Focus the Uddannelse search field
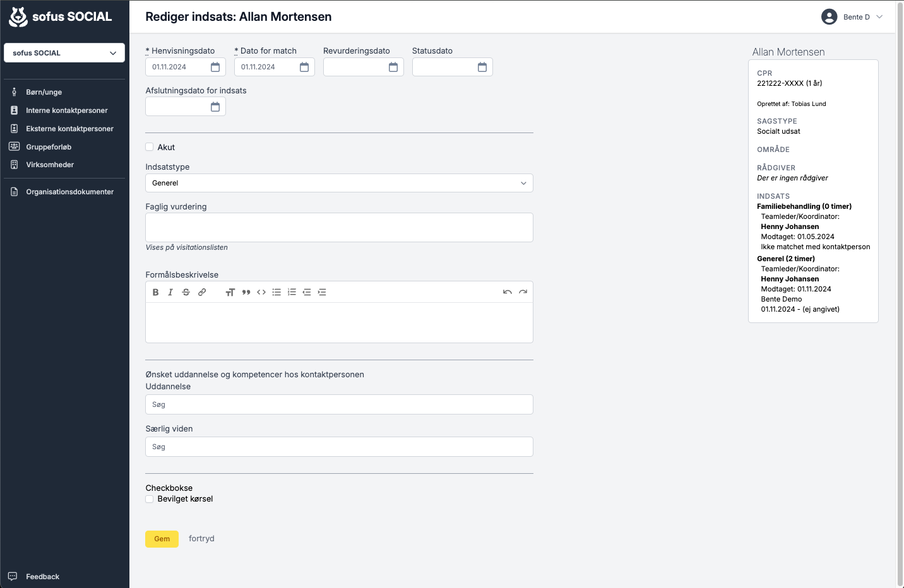 point(339,404)
